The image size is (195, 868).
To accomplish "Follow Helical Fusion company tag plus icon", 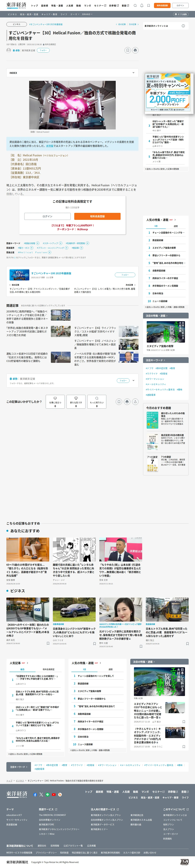I will [50, 252].
